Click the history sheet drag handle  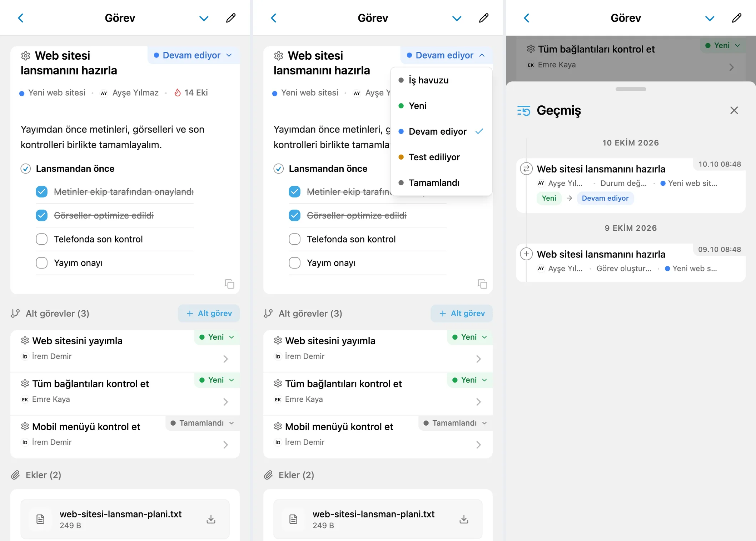631,89
